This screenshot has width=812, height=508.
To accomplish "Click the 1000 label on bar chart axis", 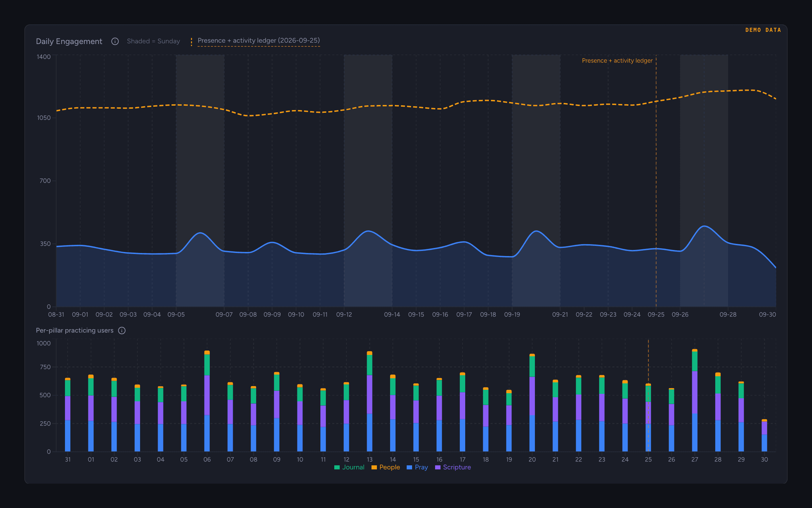I will [44, 343].
